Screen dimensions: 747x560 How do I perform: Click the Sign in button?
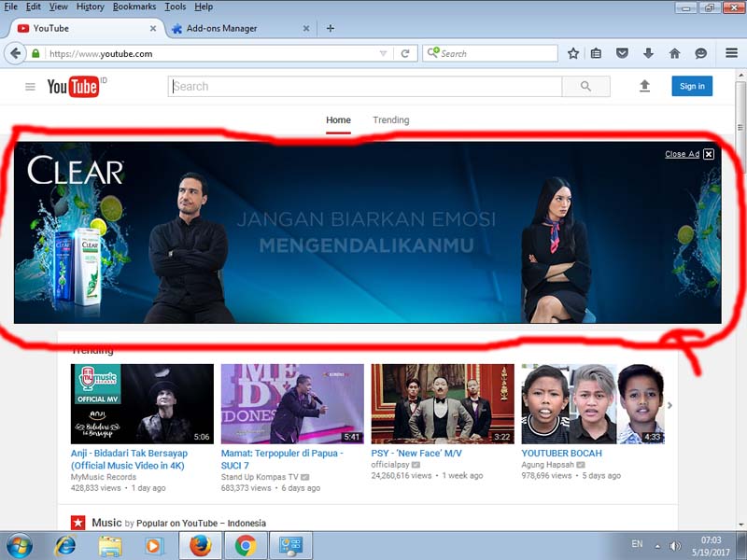[691, 86]
